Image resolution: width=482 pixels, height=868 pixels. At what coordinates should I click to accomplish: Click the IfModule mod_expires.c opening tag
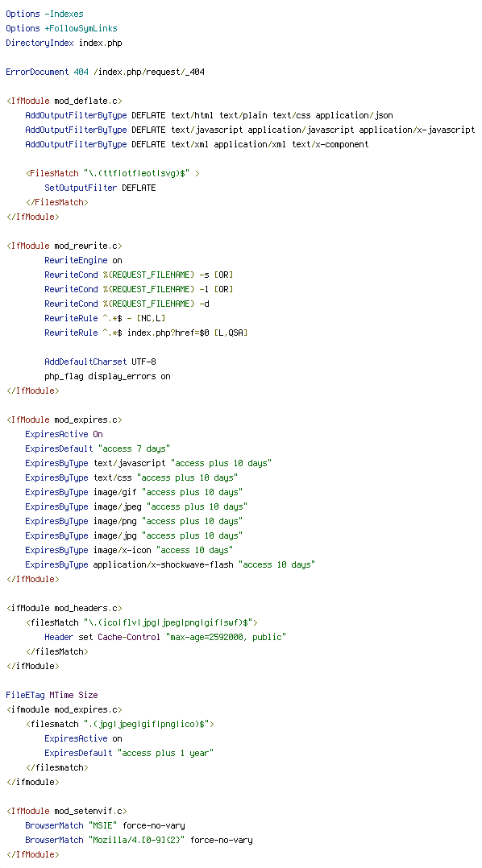click(x=64, y=420)
